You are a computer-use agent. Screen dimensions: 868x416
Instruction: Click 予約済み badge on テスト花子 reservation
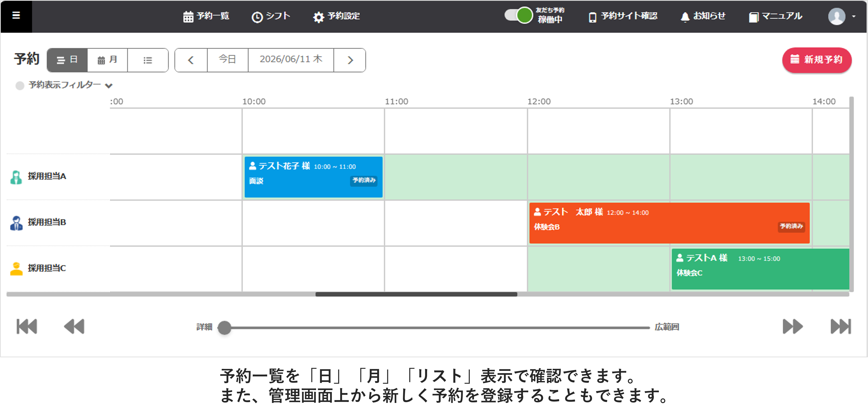[364, 180]
